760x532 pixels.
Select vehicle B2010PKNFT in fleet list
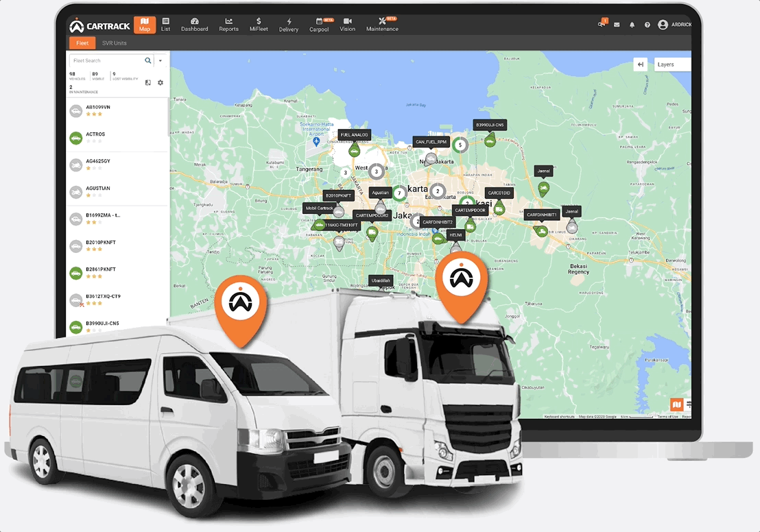[x=117, y=246]
